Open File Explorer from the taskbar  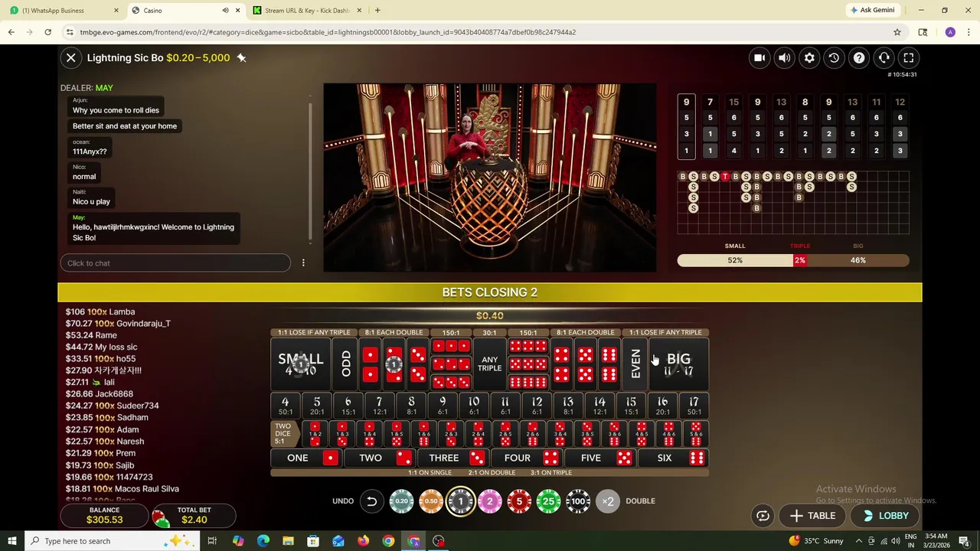288,541
